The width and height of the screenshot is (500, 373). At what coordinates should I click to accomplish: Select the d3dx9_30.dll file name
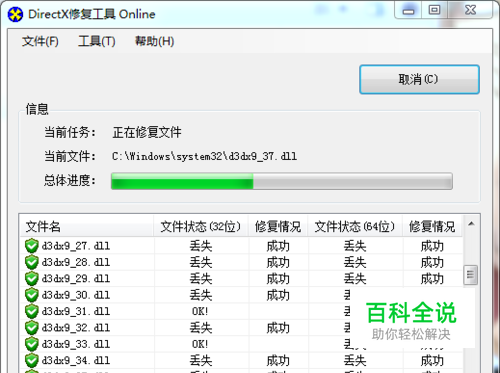point(76,295)
